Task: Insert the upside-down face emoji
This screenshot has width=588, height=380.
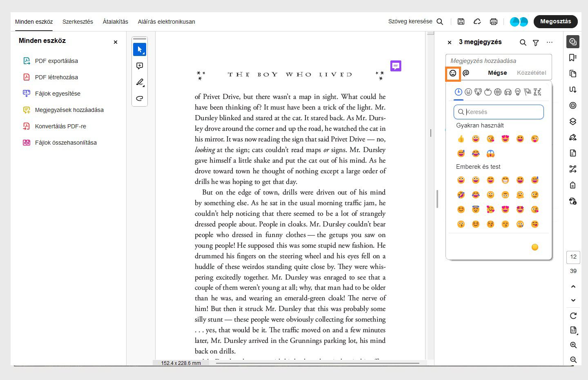Action: 505,195
